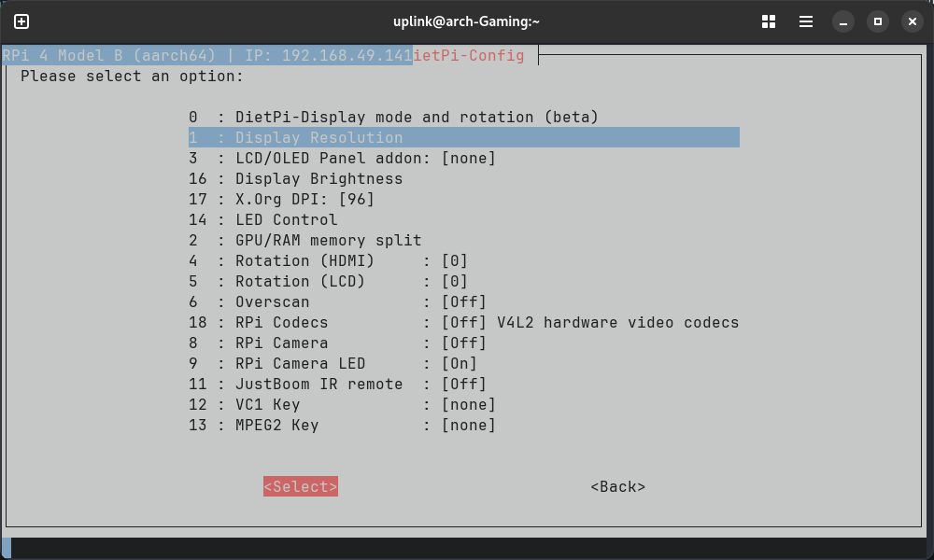Change Rotation (HDMI) value

[x=328, y=261]
